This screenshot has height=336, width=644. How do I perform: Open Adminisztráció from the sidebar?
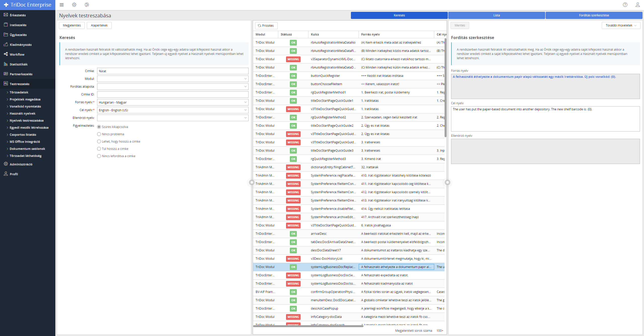[21, 164]
